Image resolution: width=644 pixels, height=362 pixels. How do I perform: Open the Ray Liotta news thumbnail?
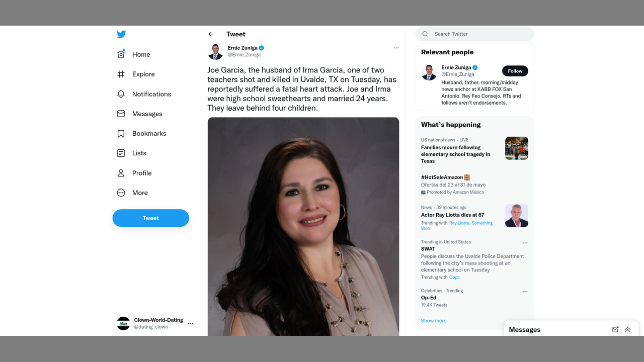(x=516, y=216)
